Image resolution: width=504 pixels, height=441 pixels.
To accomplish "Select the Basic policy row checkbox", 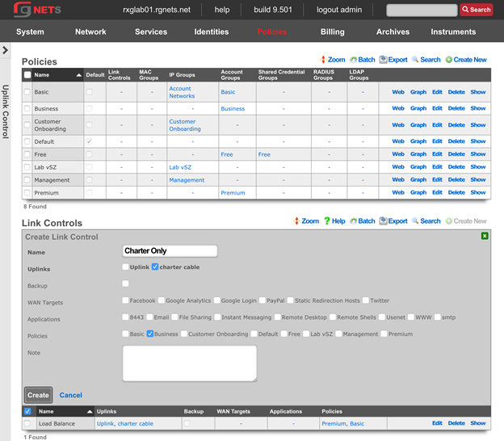I will [x=27, y=91].
